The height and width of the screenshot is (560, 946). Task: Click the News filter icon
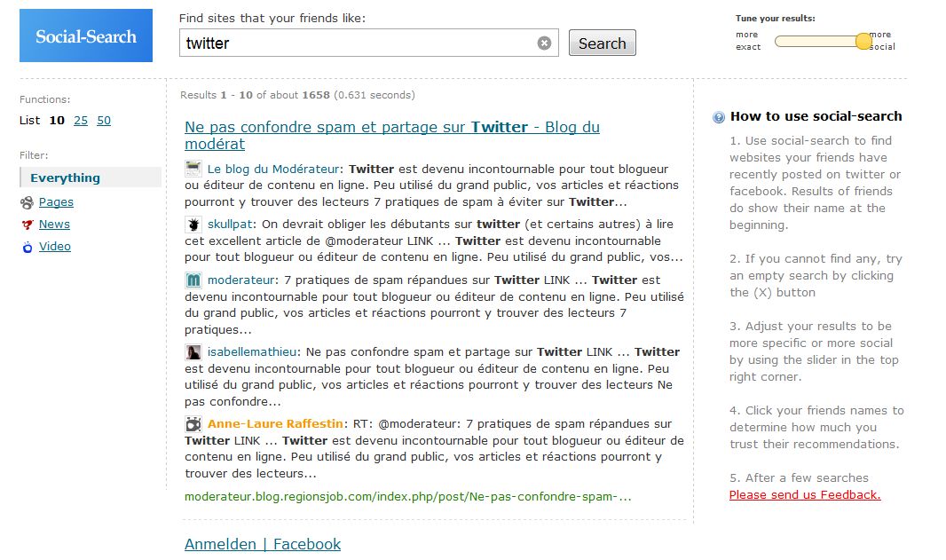point(28,225)
